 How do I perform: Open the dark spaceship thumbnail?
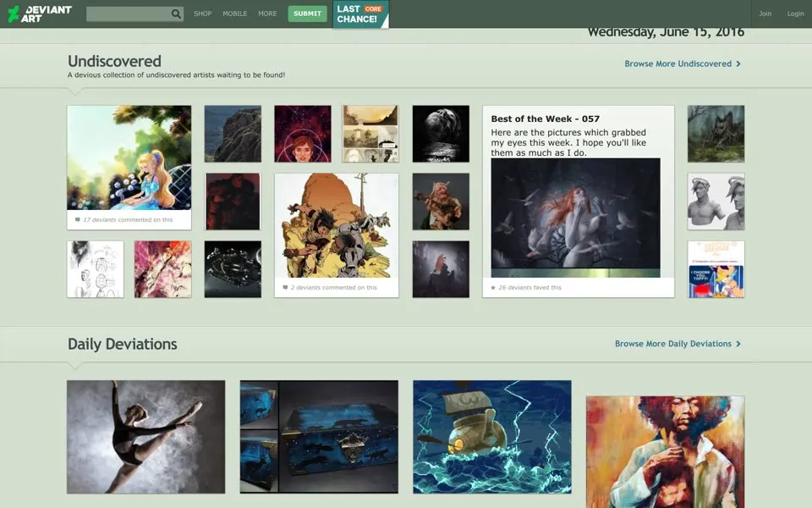point(233,269)
